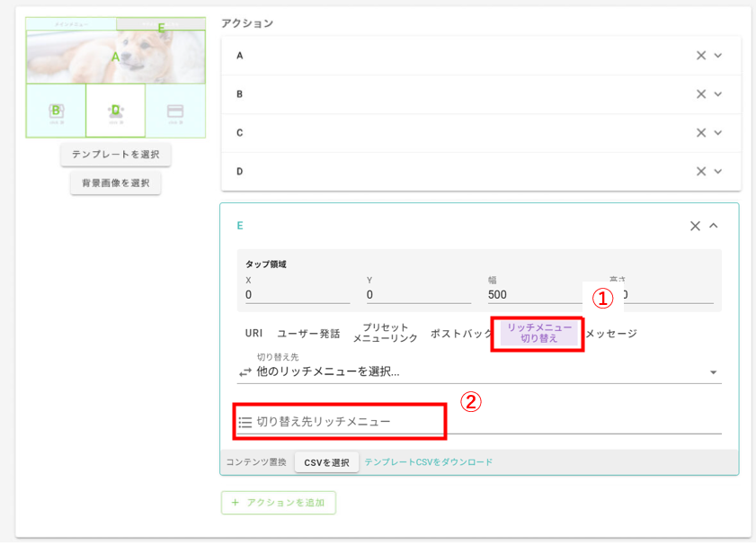The image size is (756, 546).
Task: Delete action D using the X icon
Action: tap(701, 171)
